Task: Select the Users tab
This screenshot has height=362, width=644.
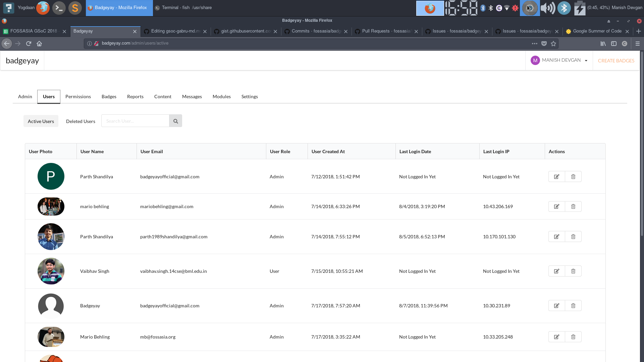Action: (x=49, y=97)
